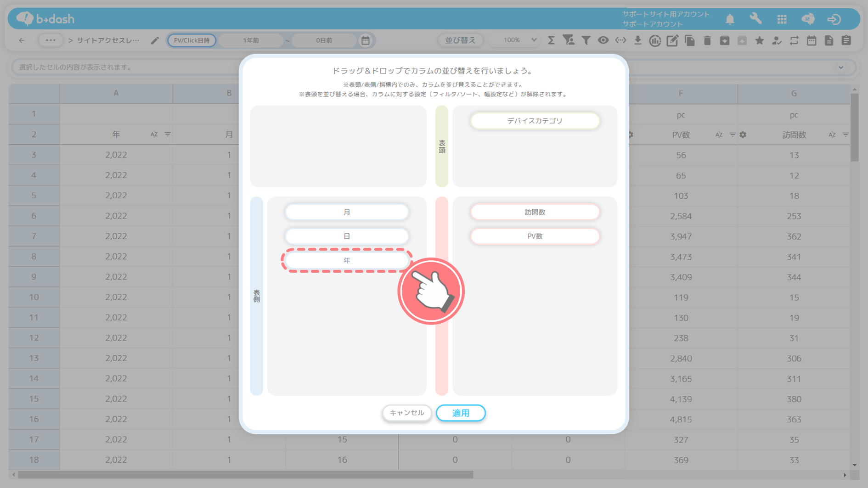Viewport: 868px width, 488px height.
Task: Click the star favorite icon
Action: (760, 40)
